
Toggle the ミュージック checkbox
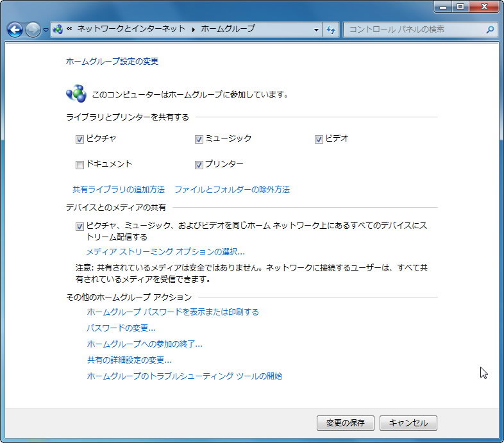coord(199,139)
